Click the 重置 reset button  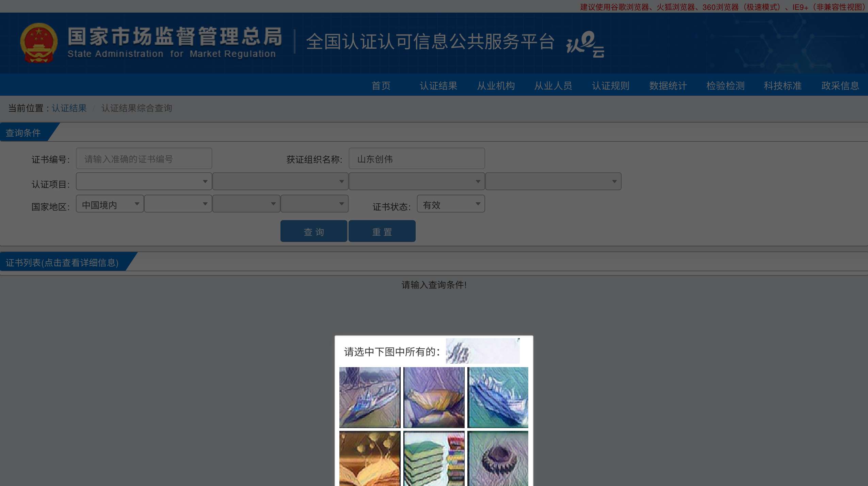point(382,231)
